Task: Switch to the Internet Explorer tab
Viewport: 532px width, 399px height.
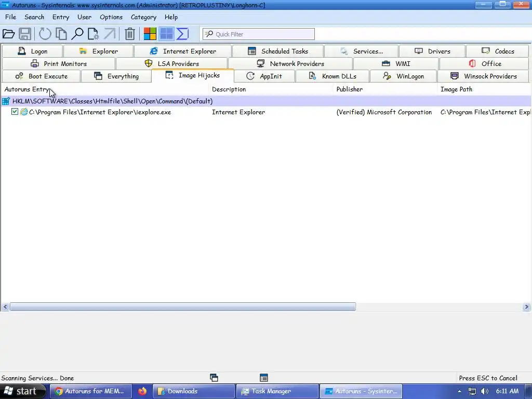Action: (x=182, y=51)
